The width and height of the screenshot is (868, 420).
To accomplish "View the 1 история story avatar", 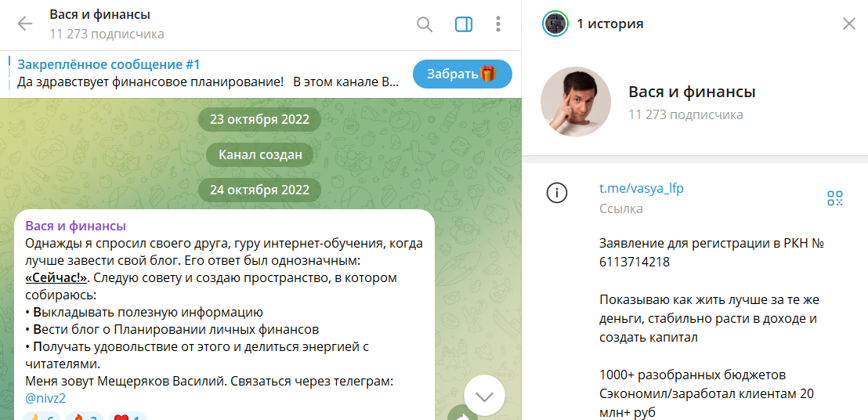I will tap(555, 24).
